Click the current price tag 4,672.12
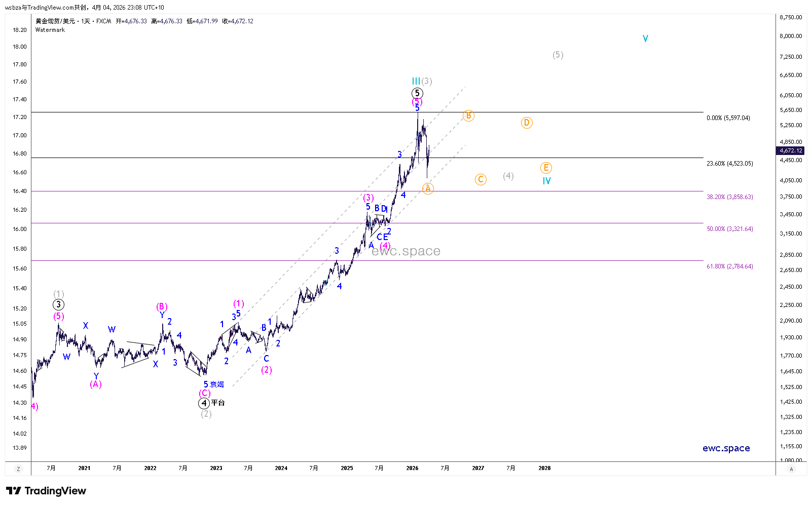The image size is (812, 506). (791, 150)
